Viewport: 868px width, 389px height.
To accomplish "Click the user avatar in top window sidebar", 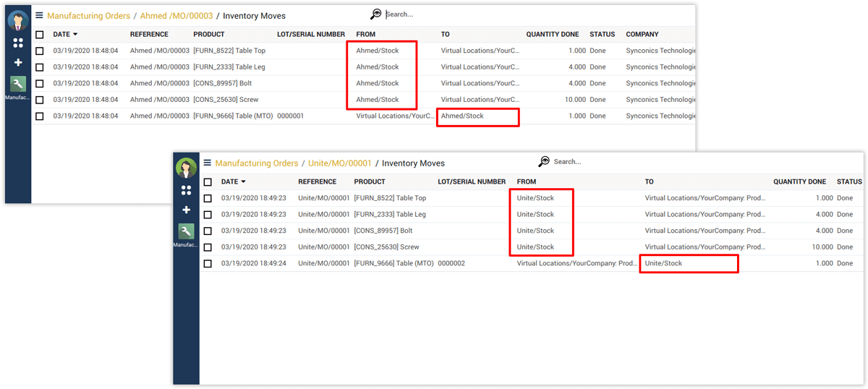I will point(18,20).
